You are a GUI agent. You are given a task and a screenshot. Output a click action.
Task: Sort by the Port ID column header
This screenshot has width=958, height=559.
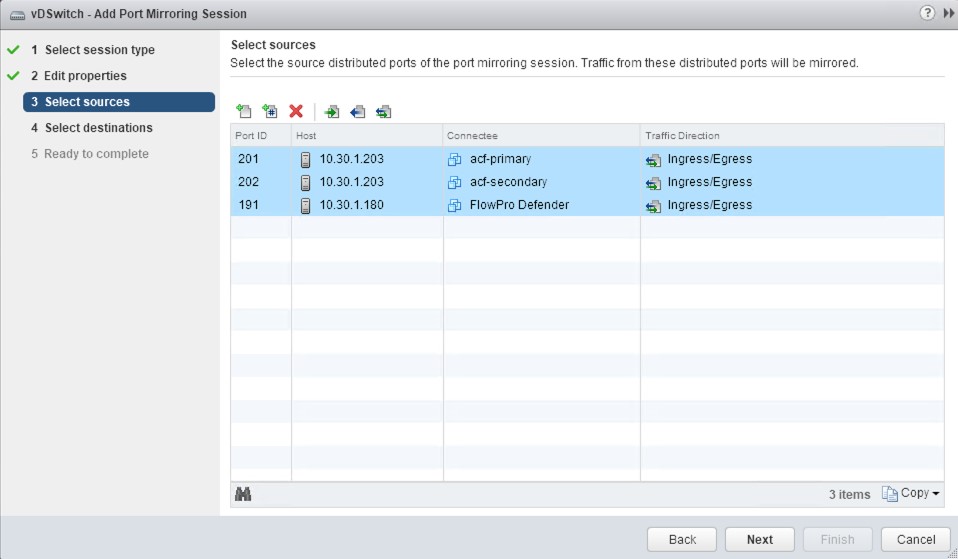click(251, 135)
